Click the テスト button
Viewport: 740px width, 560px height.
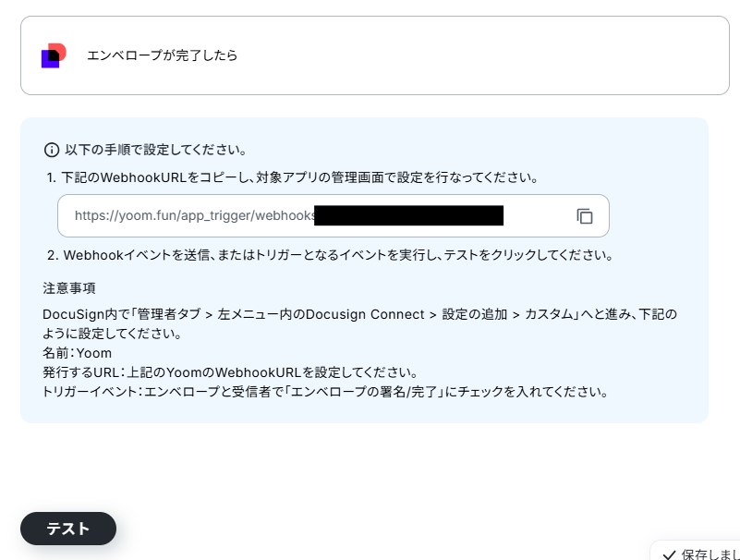68,529
